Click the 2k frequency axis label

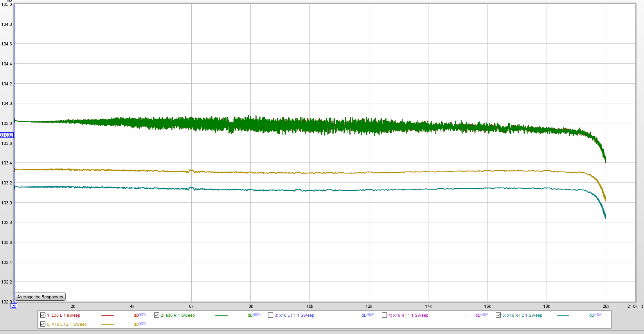tap(73, 306)
